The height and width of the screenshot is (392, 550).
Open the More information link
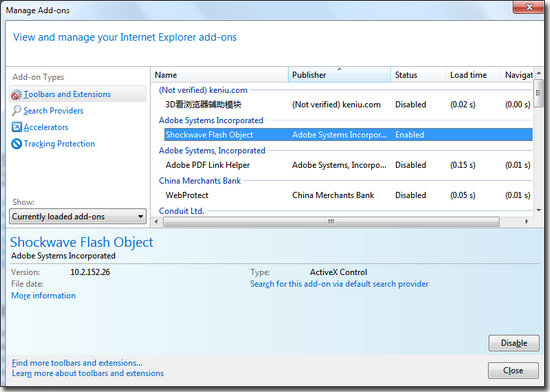(43, 296)
